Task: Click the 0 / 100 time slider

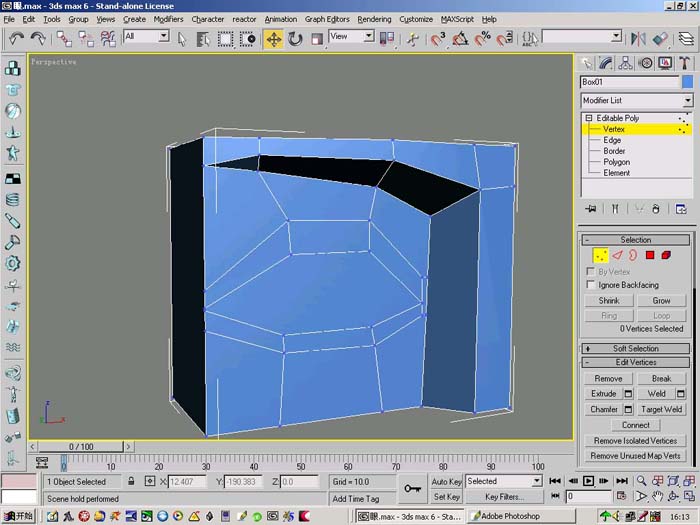Action: [x=81, y=446]
